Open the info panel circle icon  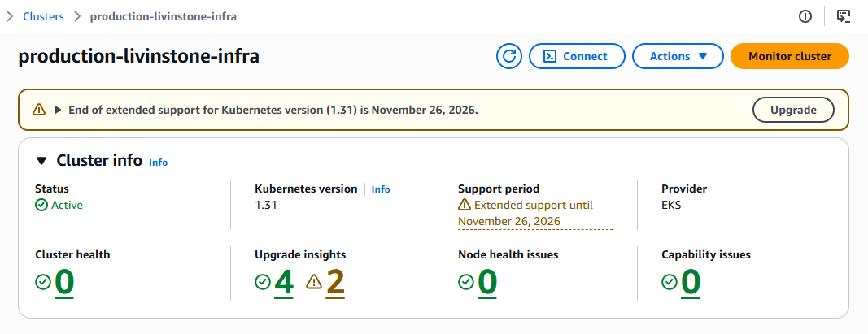coord(805,16)
